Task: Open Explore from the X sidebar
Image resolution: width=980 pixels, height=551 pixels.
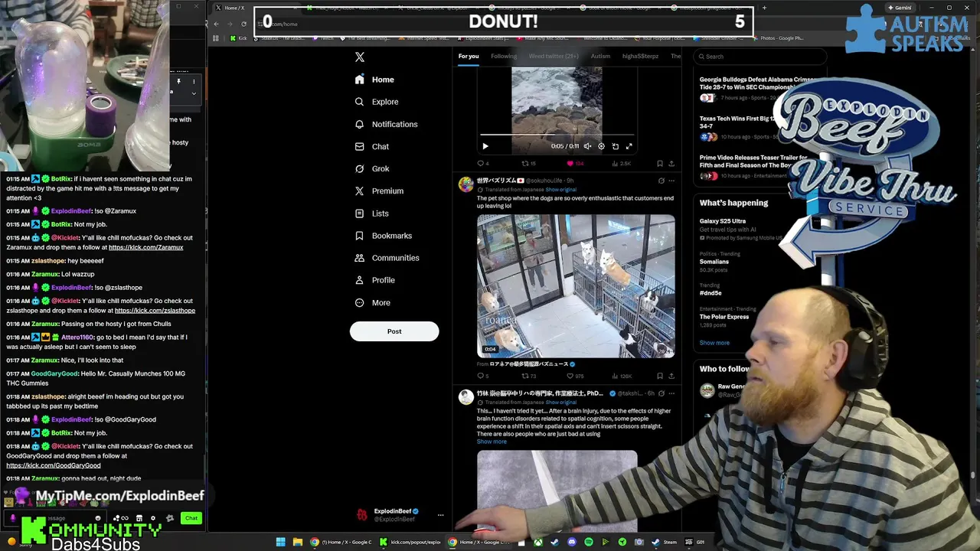Action: click(377, 102)
